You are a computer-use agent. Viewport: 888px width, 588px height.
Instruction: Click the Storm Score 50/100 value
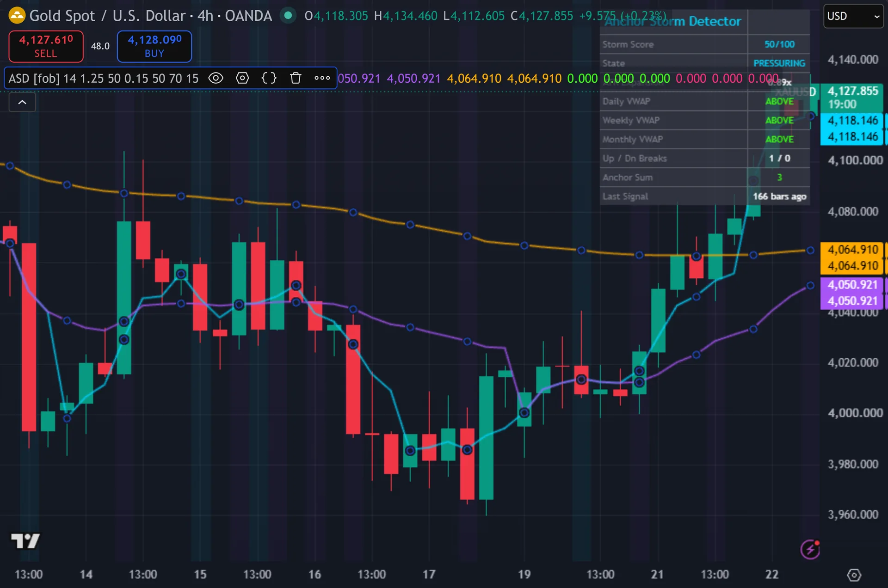pos(779,44)
